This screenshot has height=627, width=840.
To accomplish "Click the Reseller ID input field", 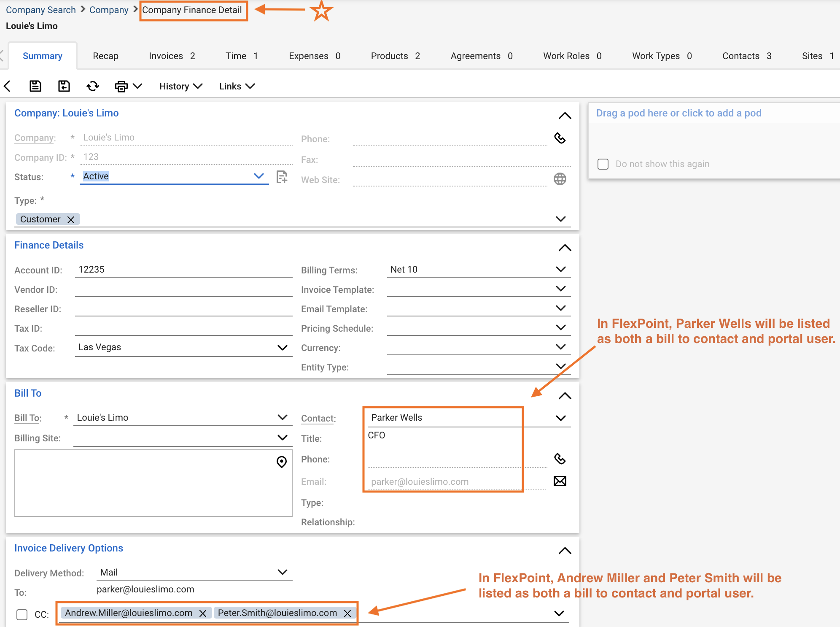I will click(x=184, y=308).
